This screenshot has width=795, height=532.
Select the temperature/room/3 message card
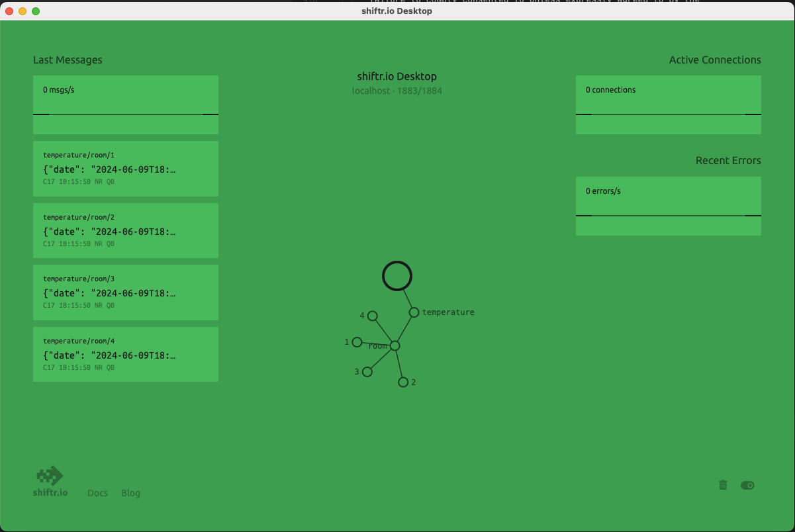click(x=125, y=292)
